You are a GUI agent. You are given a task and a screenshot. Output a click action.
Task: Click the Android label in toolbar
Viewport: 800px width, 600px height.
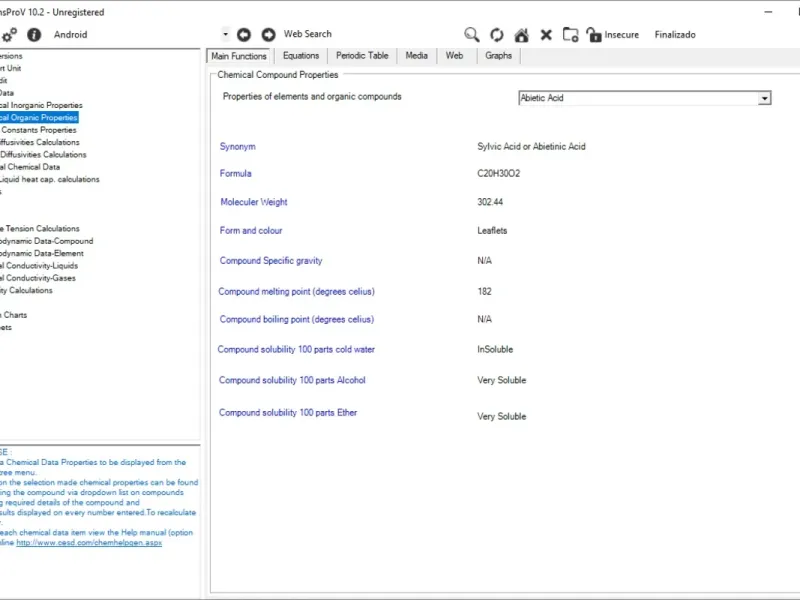tap(70, 35)
